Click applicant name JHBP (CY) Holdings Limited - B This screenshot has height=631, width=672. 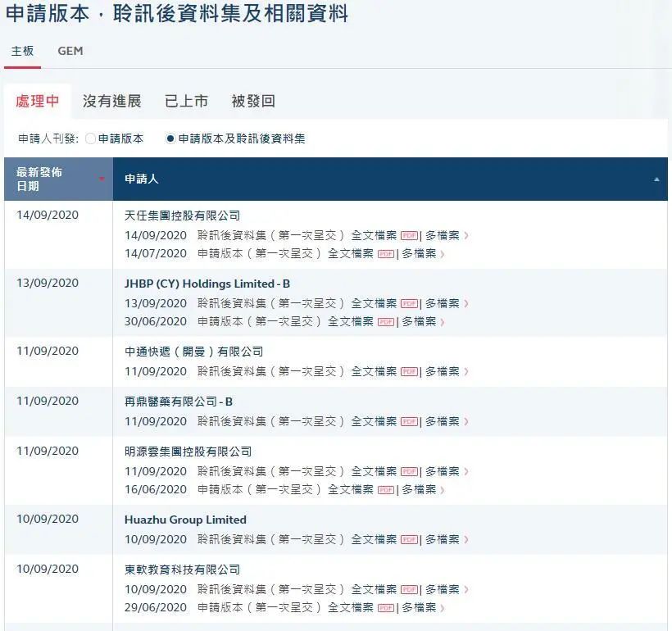[x=207, y=284]
